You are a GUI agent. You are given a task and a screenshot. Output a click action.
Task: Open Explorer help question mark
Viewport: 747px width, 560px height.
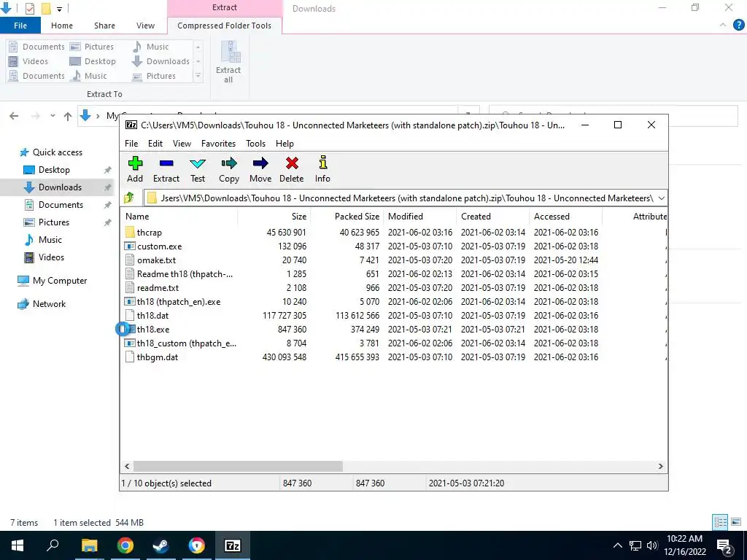coord(738,26)
